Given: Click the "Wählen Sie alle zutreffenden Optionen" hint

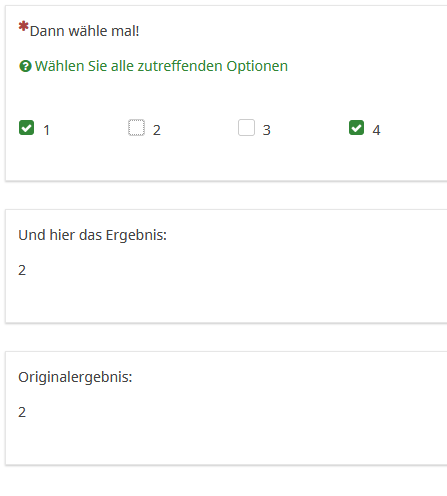Looking at the screenshot, I should pos(161,66).
